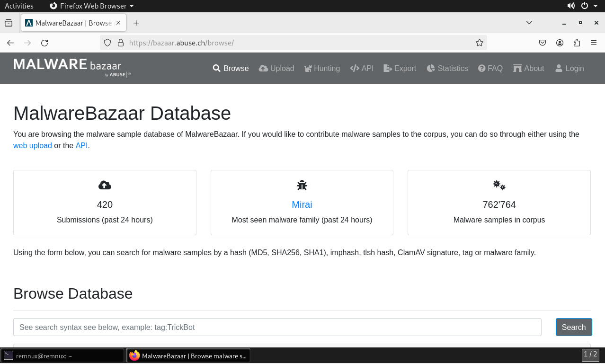Viewport: 605px width, 364px height.
Task: Open the Firefox account icon
Action: (560, 43)
